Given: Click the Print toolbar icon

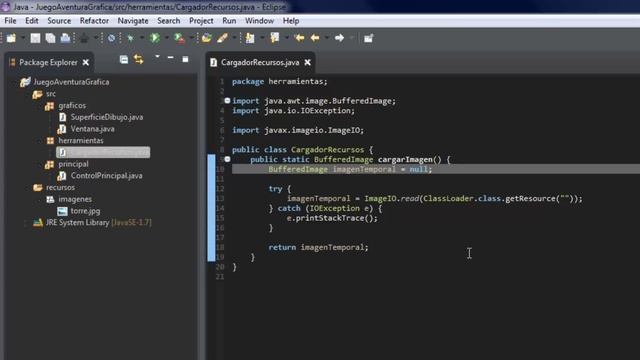Looking at the screenshot, I should (x=65, y=38).
